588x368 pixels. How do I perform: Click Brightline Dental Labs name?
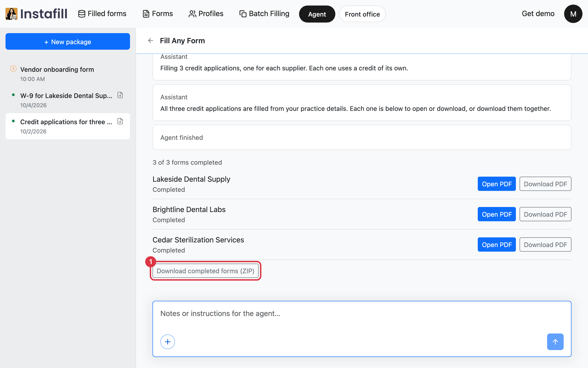[189, 210]
